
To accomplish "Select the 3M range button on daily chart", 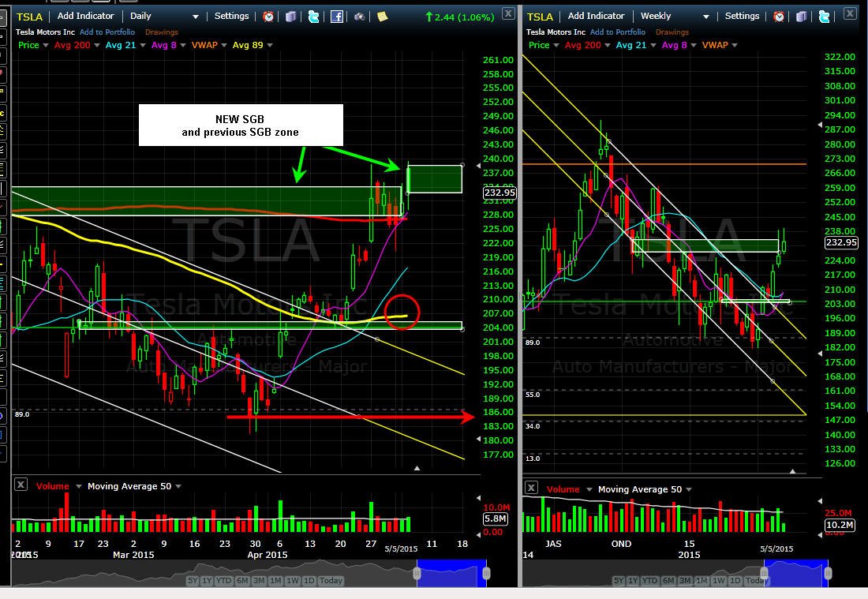I will (259, 581).
